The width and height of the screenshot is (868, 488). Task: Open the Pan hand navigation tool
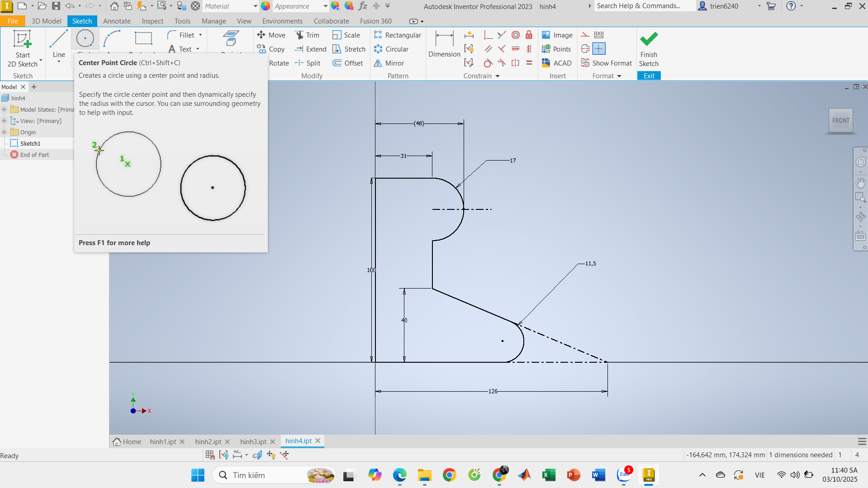tap(860, 183)
